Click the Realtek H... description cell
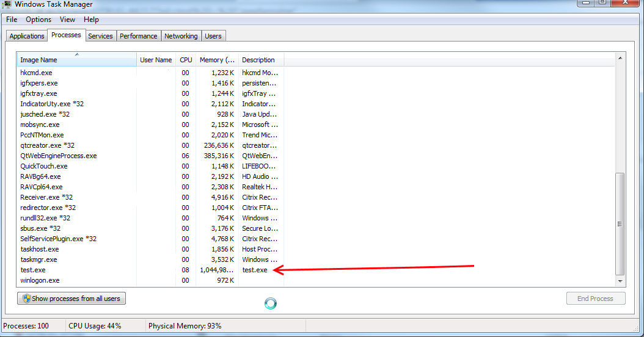The width and height of the screenshot is (644, 337). 260,187
